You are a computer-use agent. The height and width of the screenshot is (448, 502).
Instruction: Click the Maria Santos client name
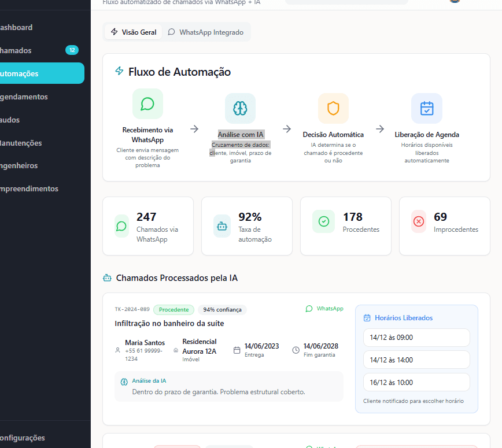[145, 342]
